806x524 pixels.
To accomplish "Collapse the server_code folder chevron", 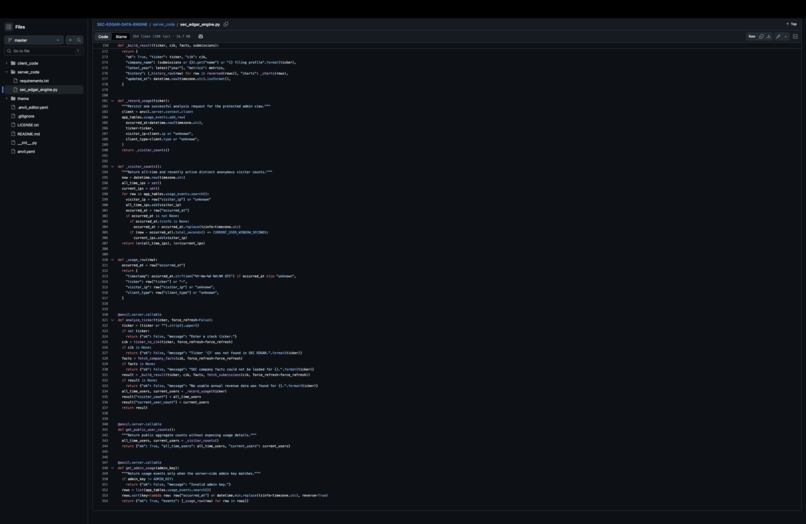I will [x=7, y=72].
